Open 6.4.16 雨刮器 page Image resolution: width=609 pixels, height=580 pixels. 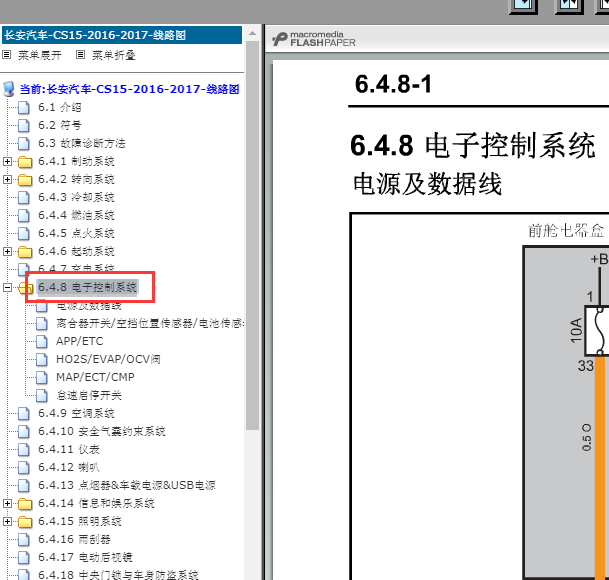[75, 539]
